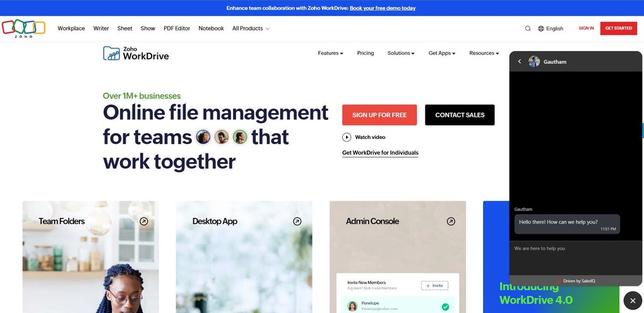Open the Resources dropdown menu

[x=484, y=53]
